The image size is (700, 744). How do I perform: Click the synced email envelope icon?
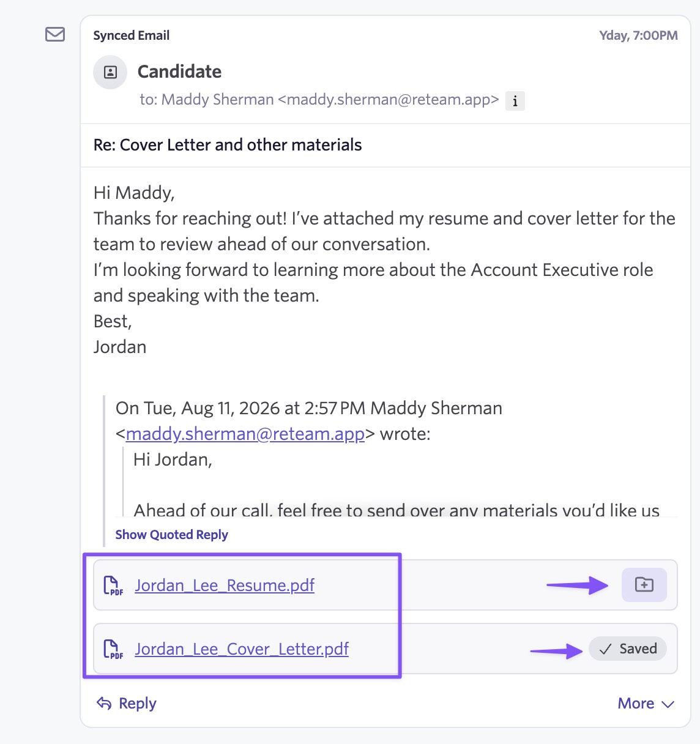click(x=55, y=34)
